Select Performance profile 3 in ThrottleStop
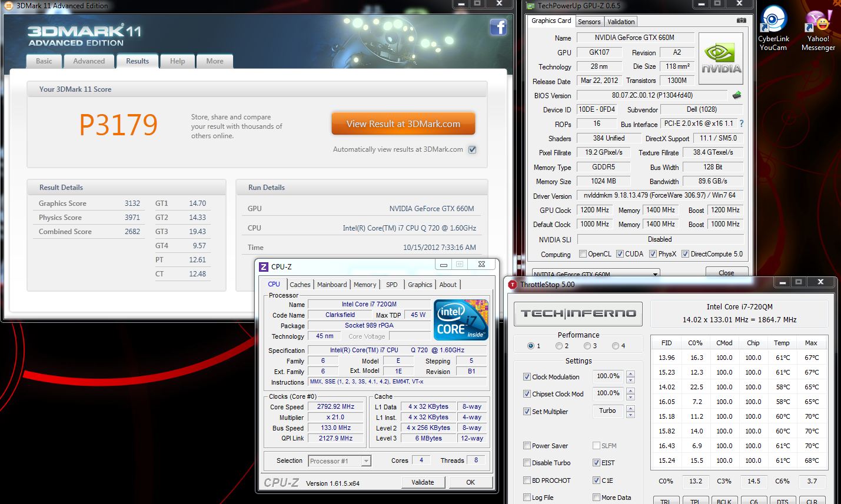 pos(587,346)
